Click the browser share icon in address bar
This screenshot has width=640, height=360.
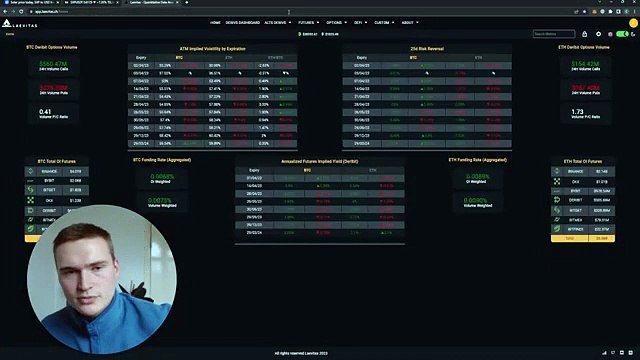[576, 11]
